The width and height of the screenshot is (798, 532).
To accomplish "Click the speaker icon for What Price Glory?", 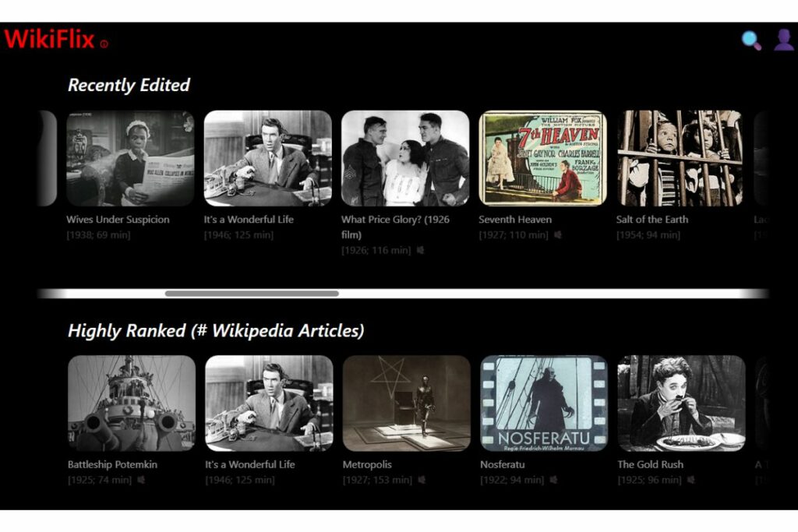I will (420, 251).
